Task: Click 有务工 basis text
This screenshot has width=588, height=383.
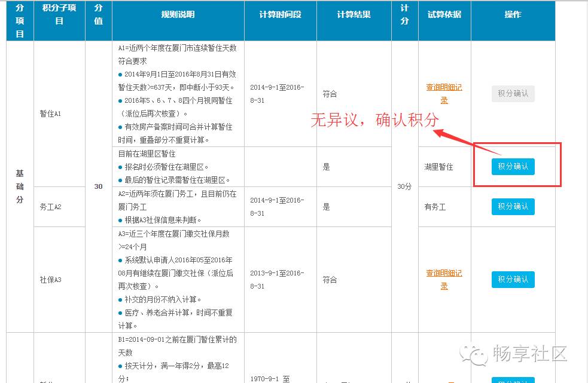Action: (435, 207)
